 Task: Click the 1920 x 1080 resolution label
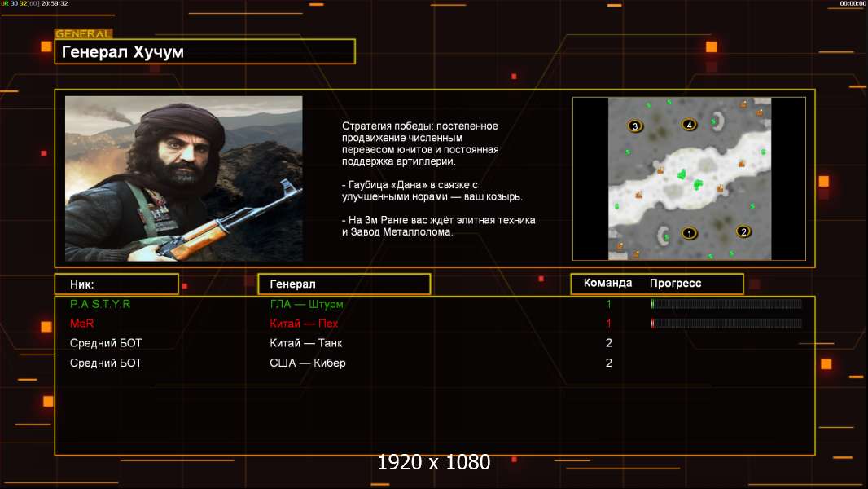(434, 462)
